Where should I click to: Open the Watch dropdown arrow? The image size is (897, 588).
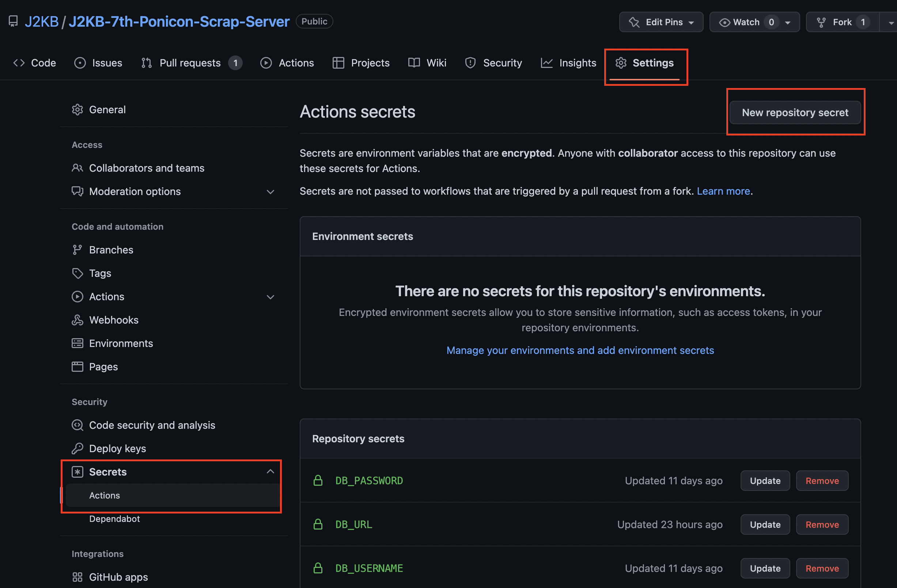coord(788,22)
